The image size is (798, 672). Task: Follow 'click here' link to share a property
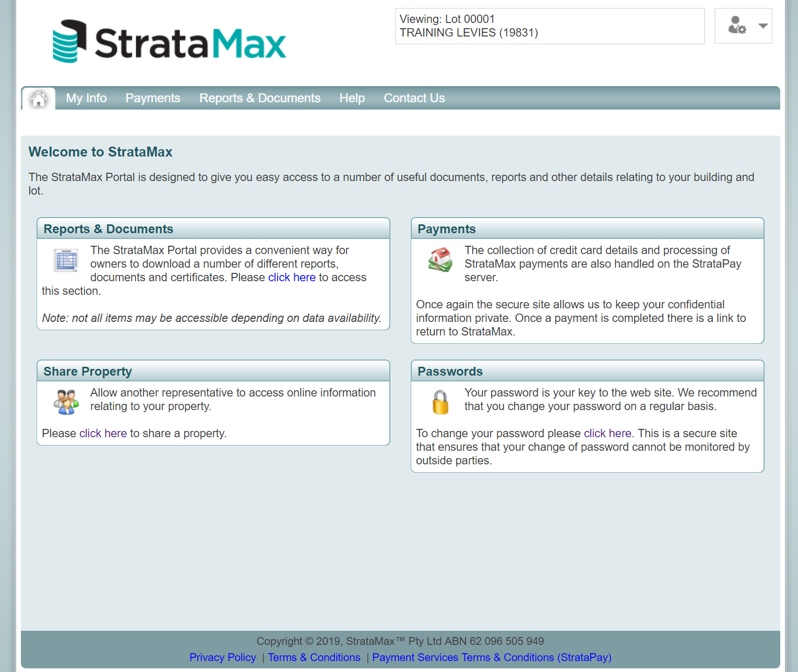point(103,434)
